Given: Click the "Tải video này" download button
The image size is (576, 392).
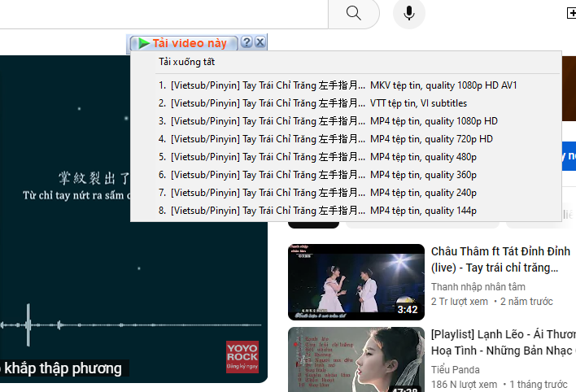Looking at the screenshot, I should [x=189, y=43].
